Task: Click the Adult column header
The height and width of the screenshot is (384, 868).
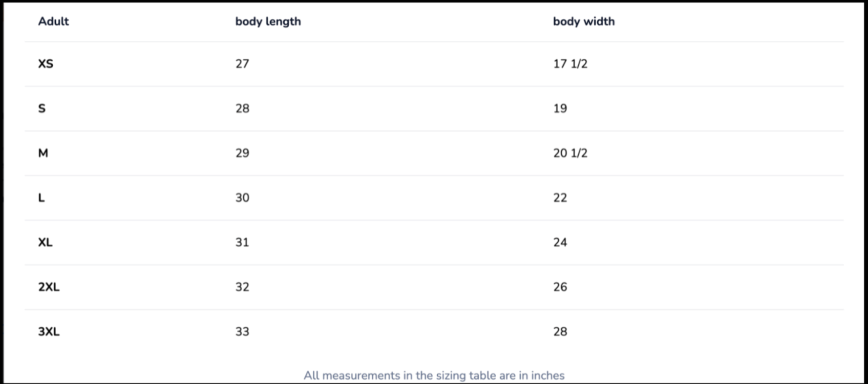Action: tap(53, 21)
